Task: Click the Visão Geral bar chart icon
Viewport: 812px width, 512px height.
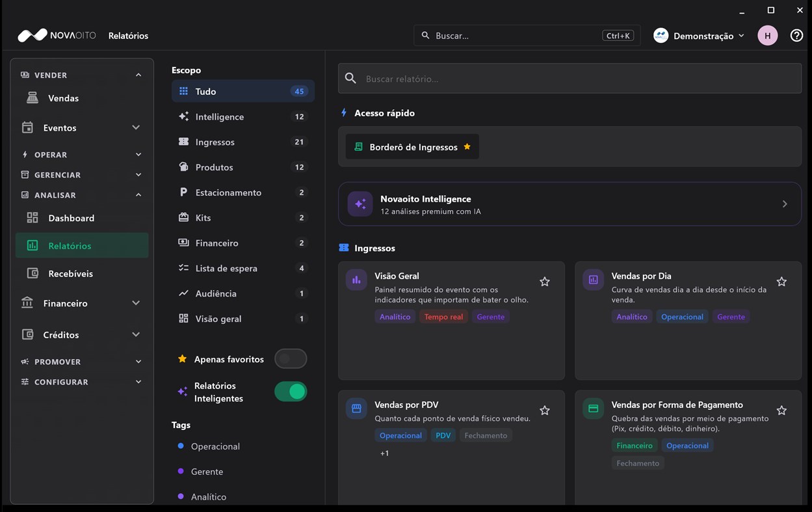Action: coord(356,280)
